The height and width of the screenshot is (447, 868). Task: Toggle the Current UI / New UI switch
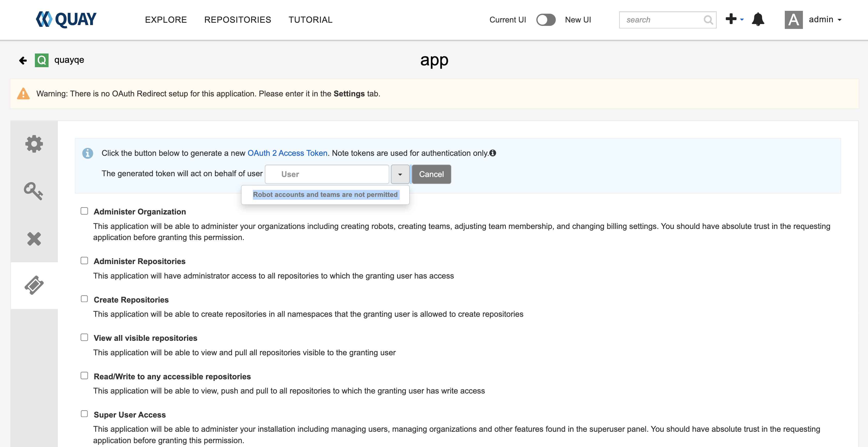click(546, 20)
